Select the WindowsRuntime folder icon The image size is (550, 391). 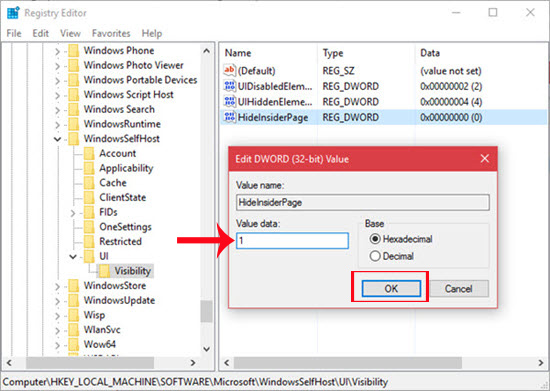point(73,124)
